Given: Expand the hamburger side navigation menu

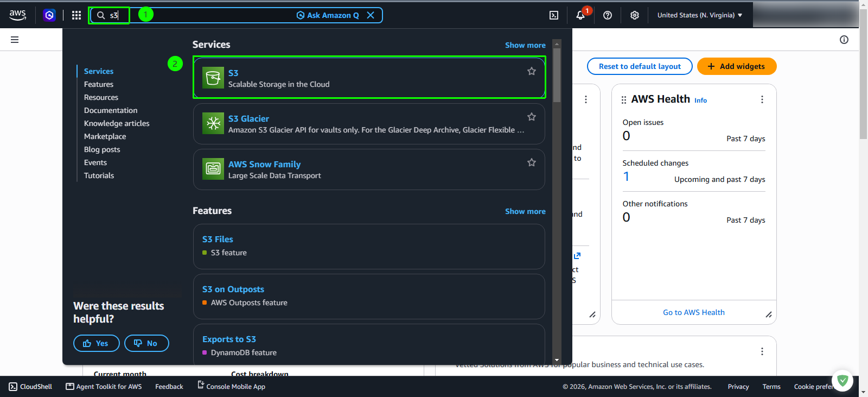Looking at the screenshot, I should point(15,40).
